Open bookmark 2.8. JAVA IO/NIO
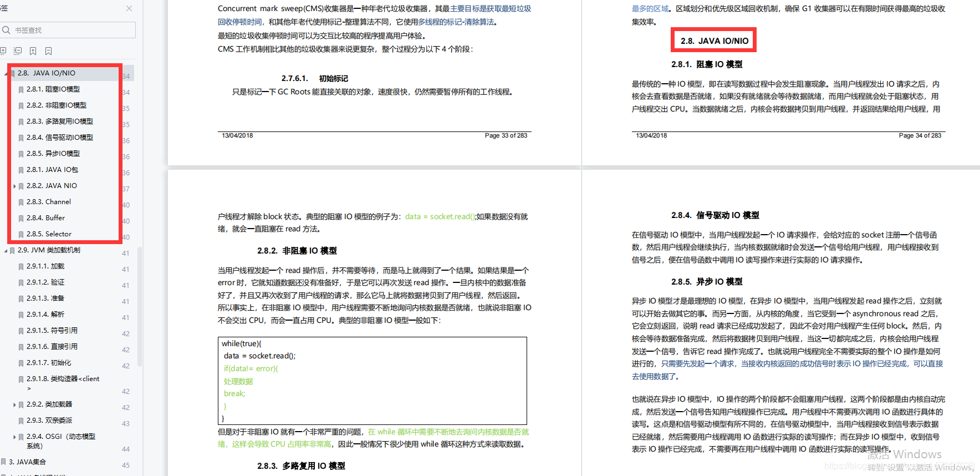Image resolution: width=980 pixels, height=476 pixels. [47, 73]
